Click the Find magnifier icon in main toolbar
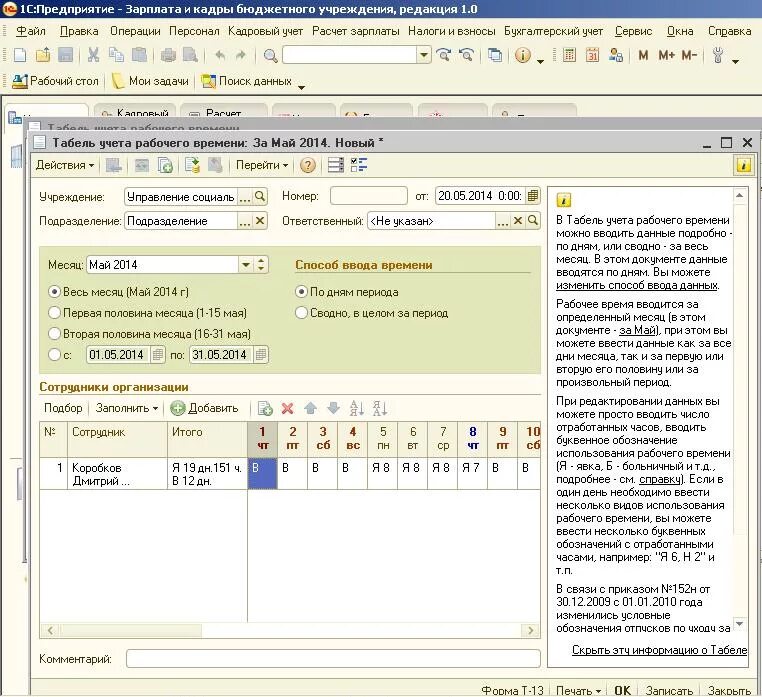 [270, 56]
